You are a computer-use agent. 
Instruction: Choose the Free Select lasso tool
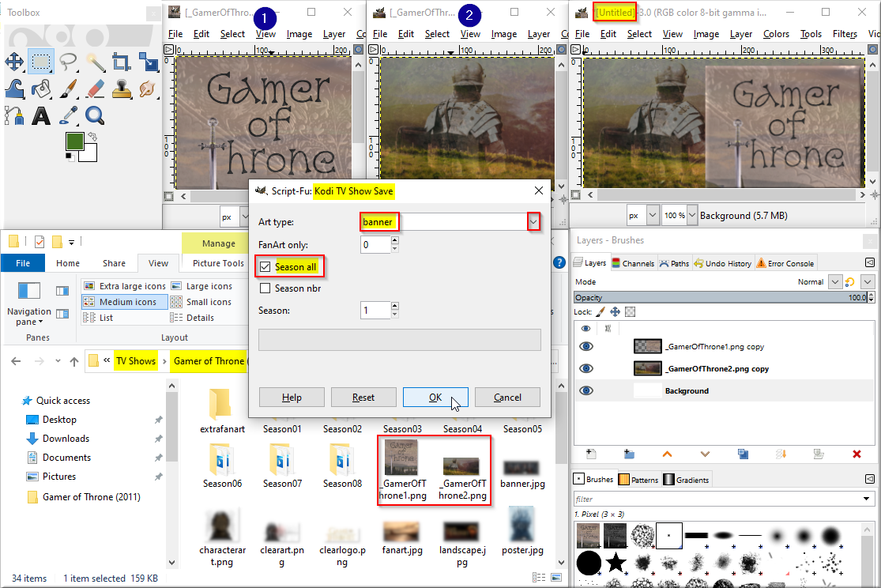69,62
